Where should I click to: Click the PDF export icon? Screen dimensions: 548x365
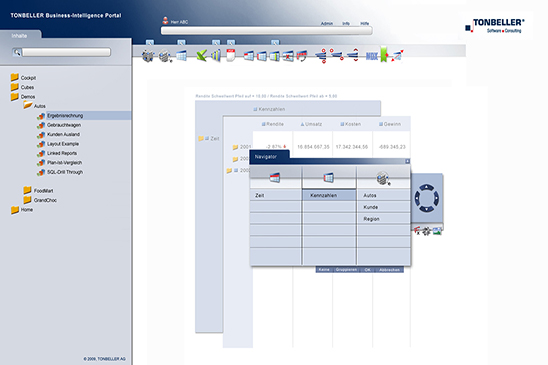(x=231, y=55)
